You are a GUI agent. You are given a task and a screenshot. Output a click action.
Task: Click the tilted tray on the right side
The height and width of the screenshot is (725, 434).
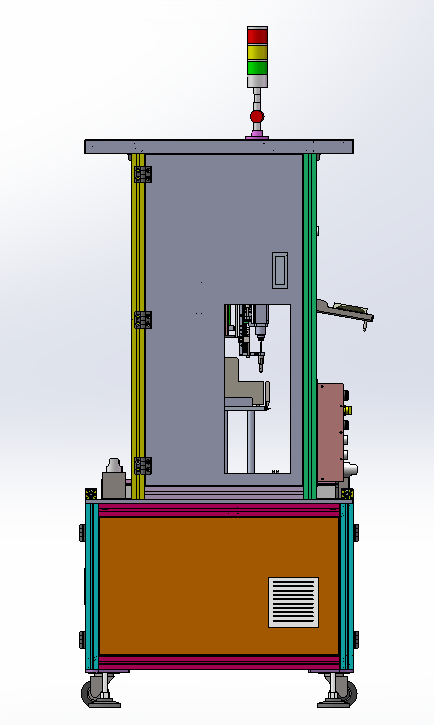coord(345,311)
